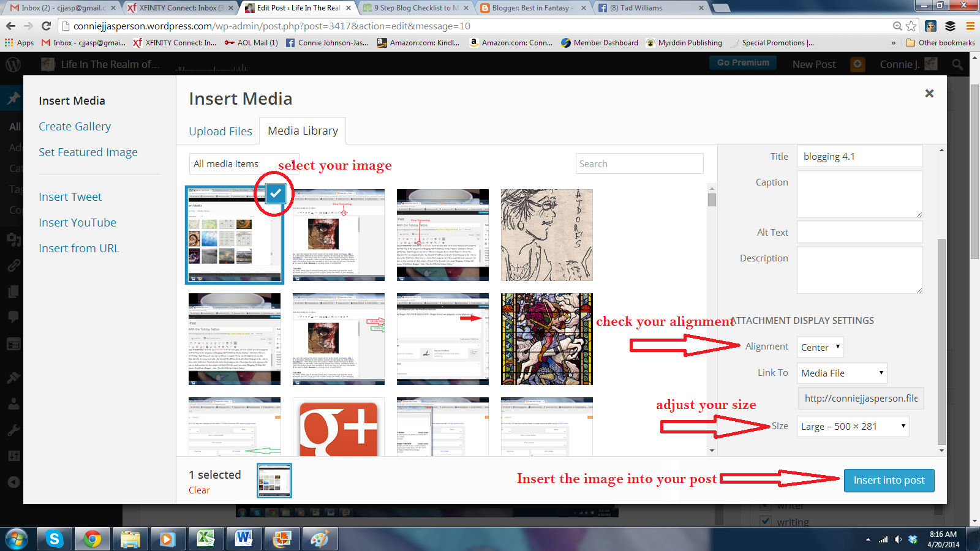980x551 pixels.
Task: Clear the current selection
Action: pos(199,490)
